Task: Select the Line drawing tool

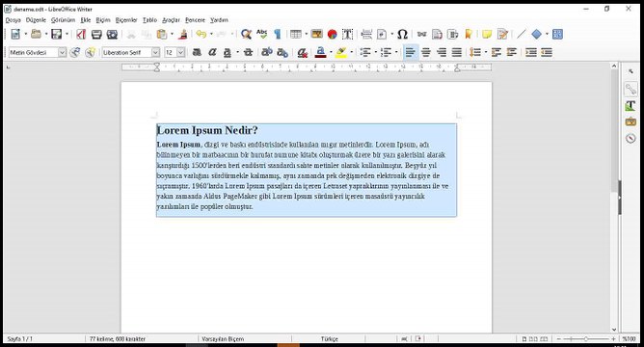Action: 522,34
